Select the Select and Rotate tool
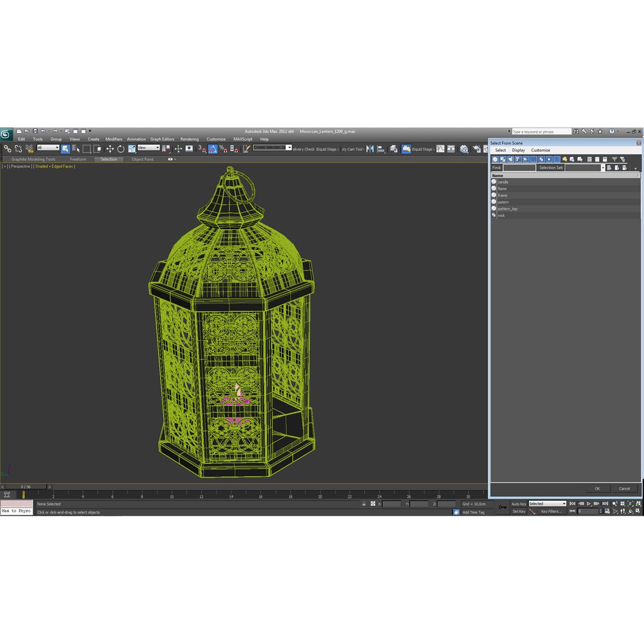 (x=120, y=148)
